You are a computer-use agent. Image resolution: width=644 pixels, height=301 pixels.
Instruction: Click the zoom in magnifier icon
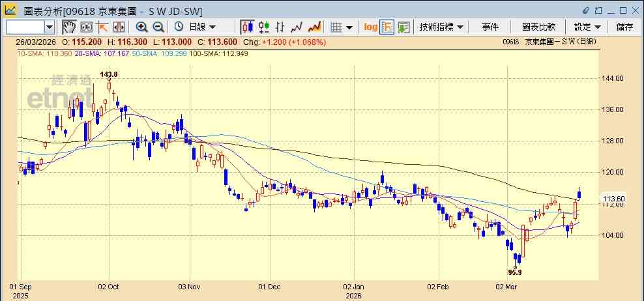141,27
